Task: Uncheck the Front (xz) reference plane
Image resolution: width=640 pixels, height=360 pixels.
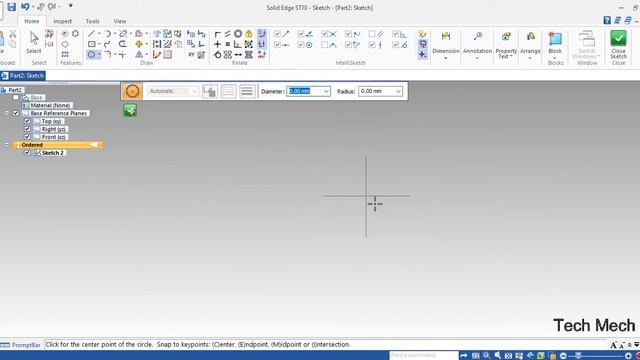Action: [x=27, y=137]
